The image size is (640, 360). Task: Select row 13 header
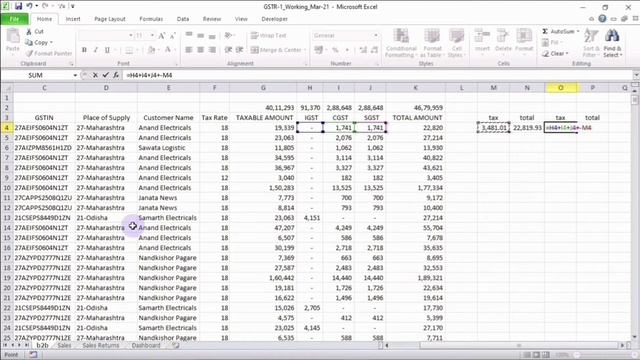pos(7,218)
